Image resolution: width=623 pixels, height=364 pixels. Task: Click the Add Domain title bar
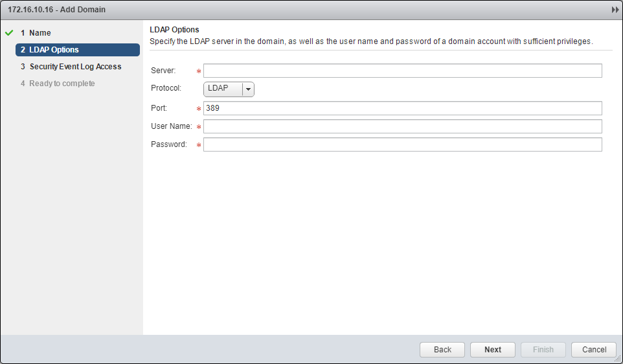coord(259,10)
